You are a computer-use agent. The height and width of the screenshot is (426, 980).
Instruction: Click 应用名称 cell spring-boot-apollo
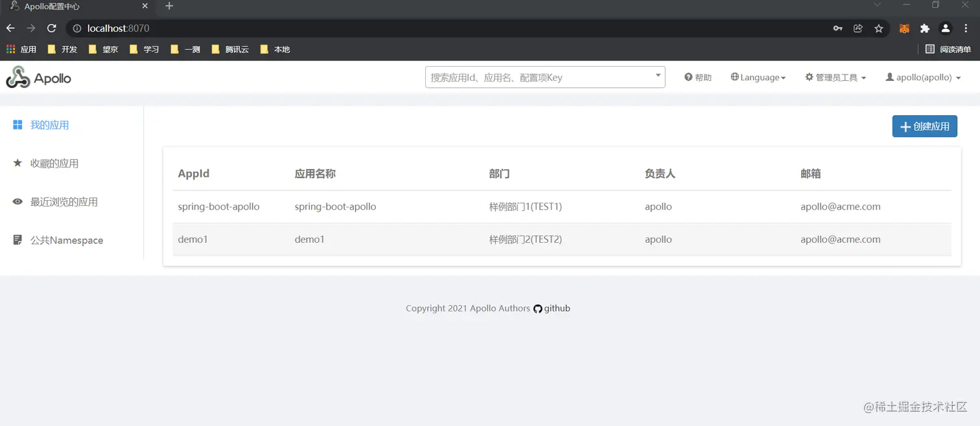tap(335, 207)
